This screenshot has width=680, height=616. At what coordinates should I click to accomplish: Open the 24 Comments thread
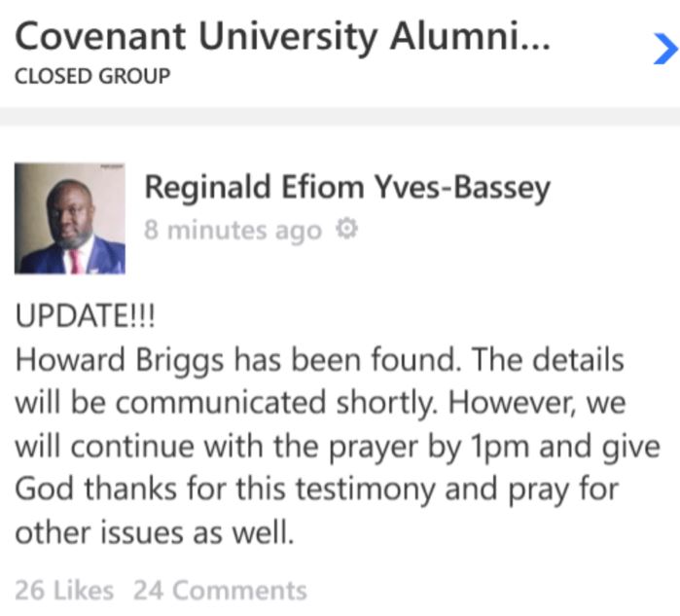[220, 590]
